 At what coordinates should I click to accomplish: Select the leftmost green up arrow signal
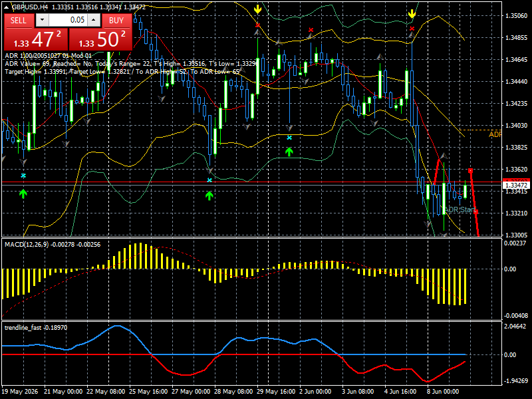23,194
